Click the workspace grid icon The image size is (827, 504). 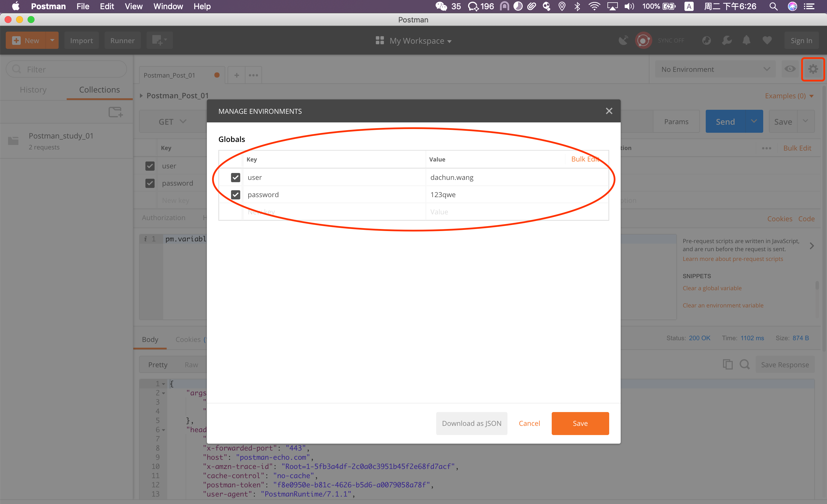click(380, 40)
